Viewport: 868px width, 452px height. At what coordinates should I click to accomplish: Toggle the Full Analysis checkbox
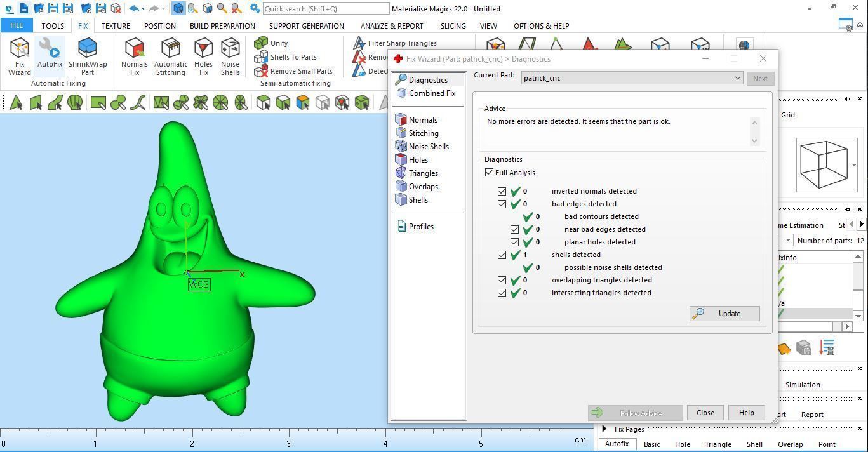pyautogui.click(x=489, y=173)
